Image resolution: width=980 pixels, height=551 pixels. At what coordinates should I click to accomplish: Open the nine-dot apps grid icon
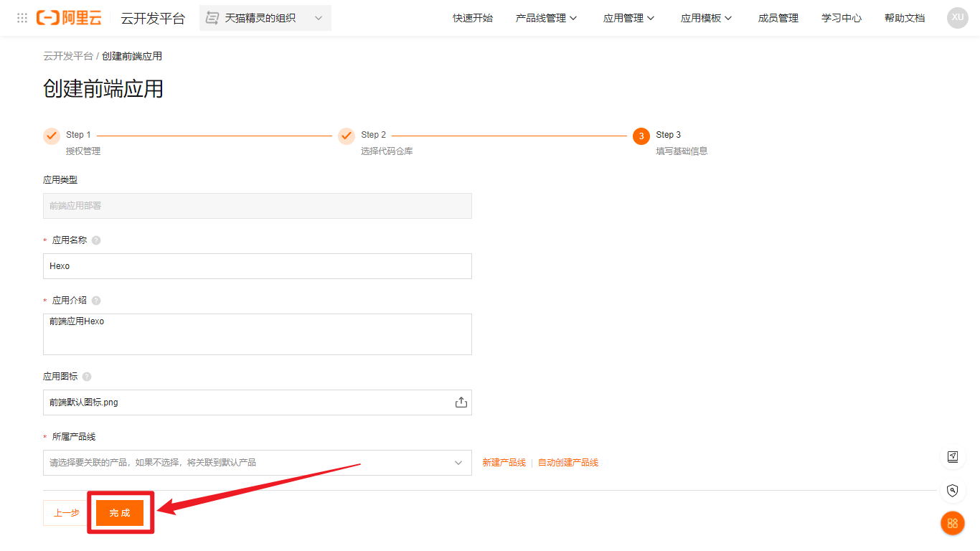(x=22, y=18)
